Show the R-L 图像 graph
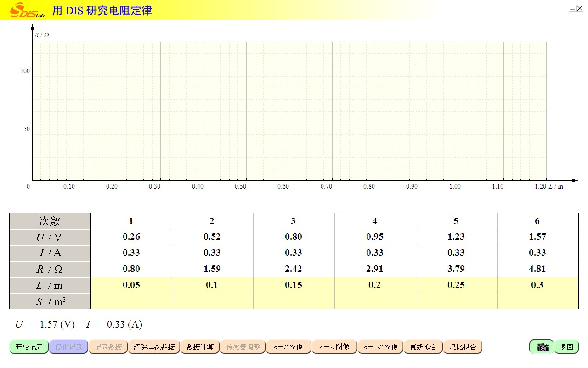 pos(334,347)
